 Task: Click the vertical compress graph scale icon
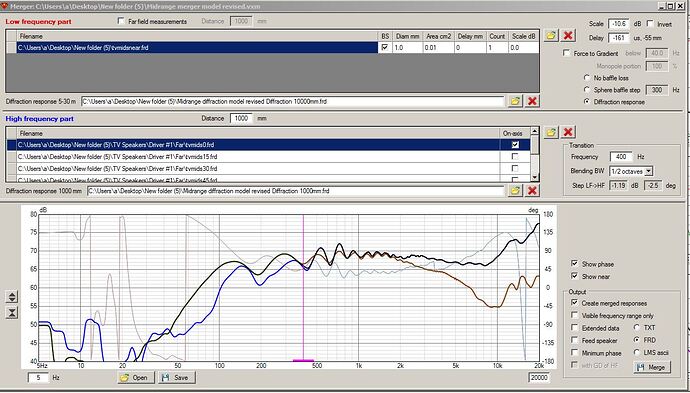tap(12, 312)
